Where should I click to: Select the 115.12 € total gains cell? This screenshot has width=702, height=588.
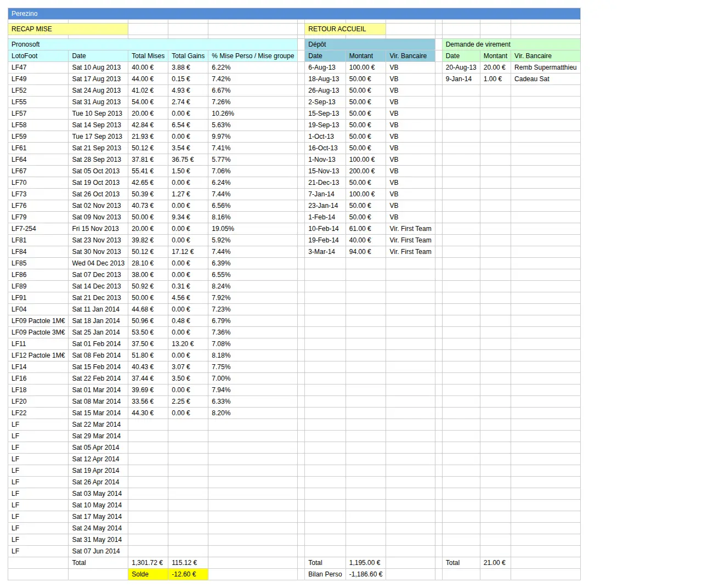click(x=188, y=563)
